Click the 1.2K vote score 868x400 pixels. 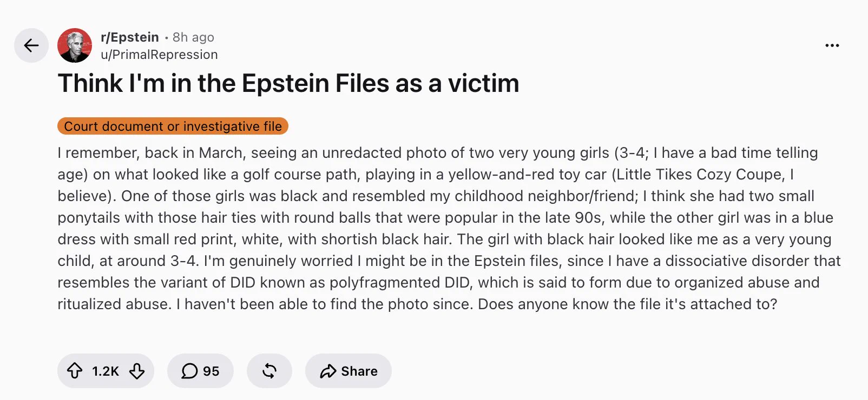tap(106, 371)
